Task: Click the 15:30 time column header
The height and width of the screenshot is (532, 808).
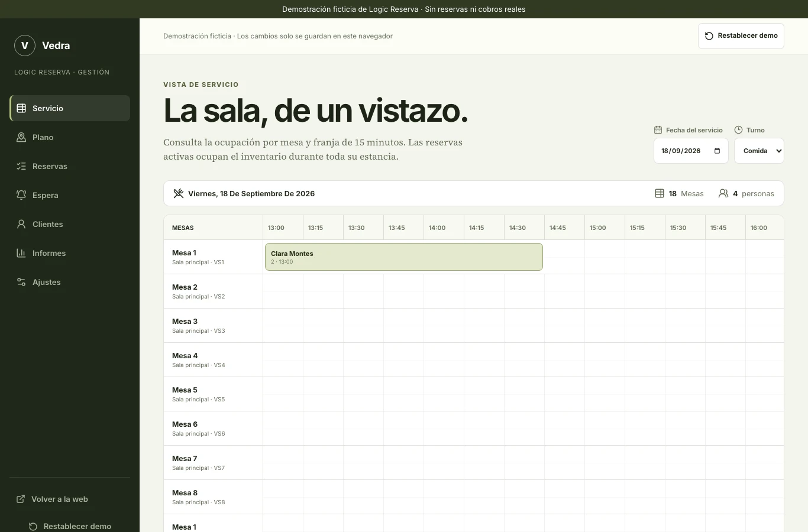Action: click(686, 228)
